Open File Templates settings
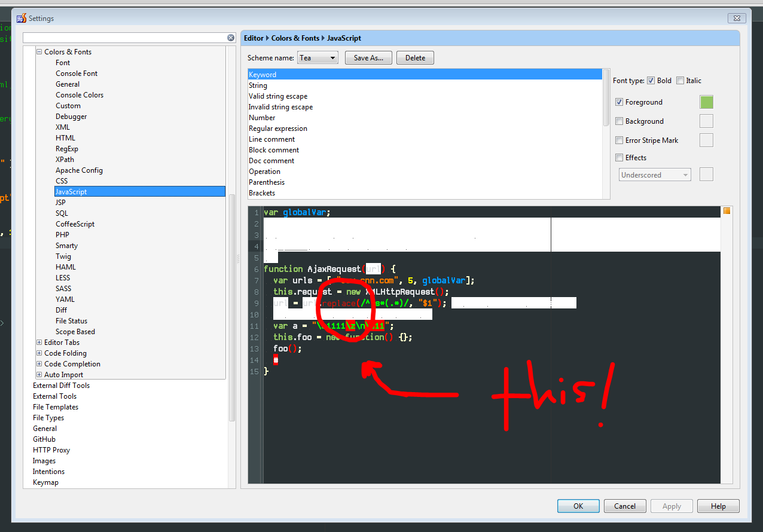The image size is (763, 532). click(x=56, y=407)
